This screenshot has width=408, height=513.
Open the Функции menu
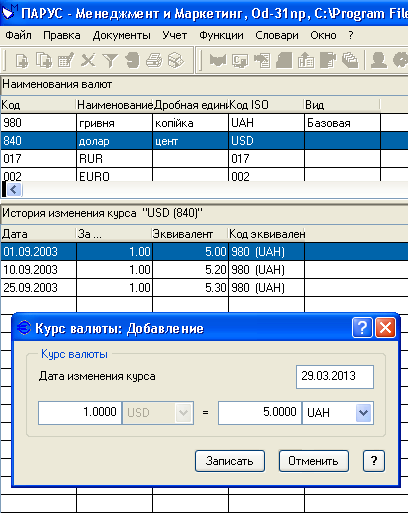pyautogui.click(x=221, y=35)
